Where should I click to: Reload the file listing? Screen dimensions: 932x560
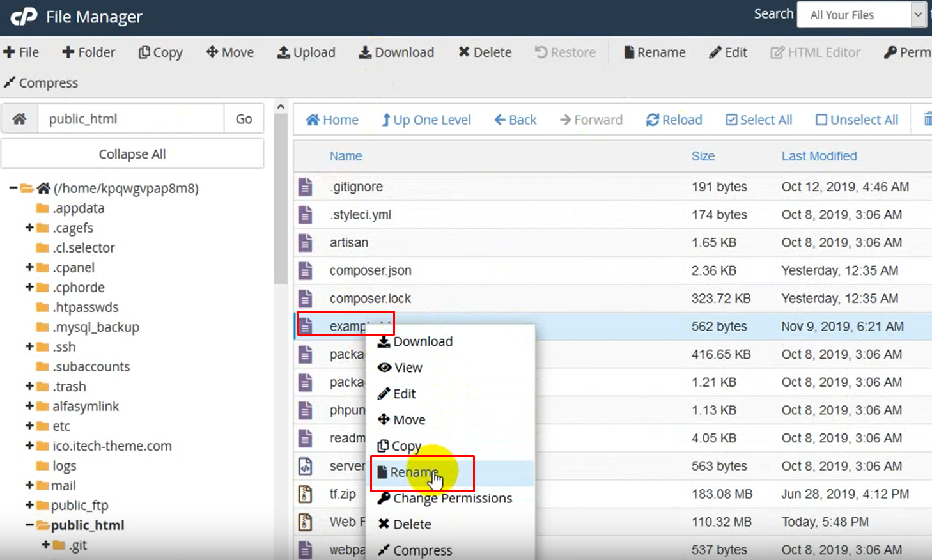click(x=674, y=120)
